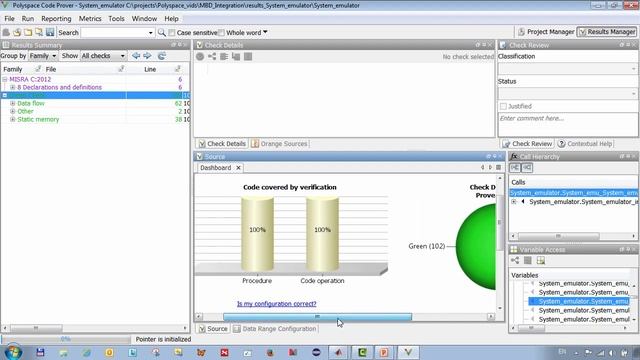Image resolution: width=640 pixels, height=360 pixels.
Task: Open the Window menu
Action: (144, 19)
